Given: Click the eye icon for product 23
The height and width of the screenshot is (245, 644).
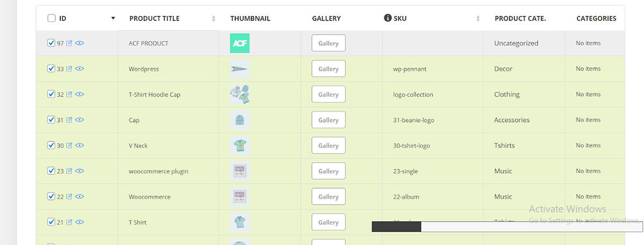Looking at the screenshot, I should pyautogui.click(x=79, y=171).
